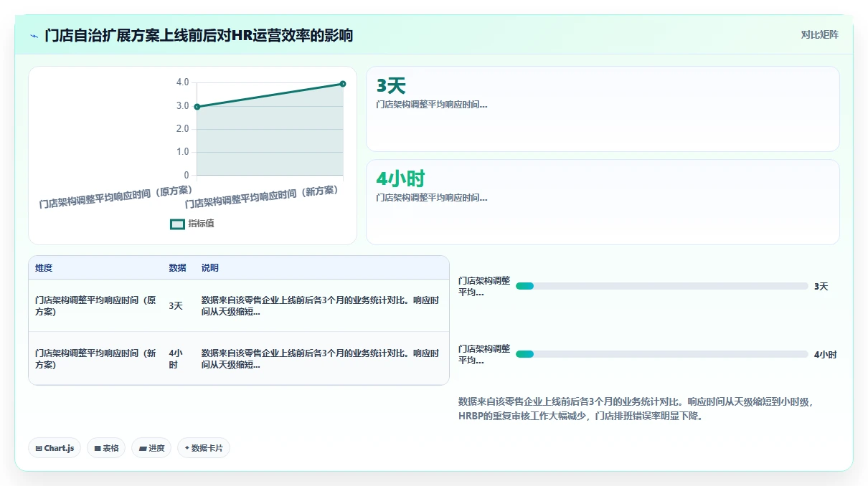Select the 原方案 table row dimension cell
The image size is (868, 486).
95,306
